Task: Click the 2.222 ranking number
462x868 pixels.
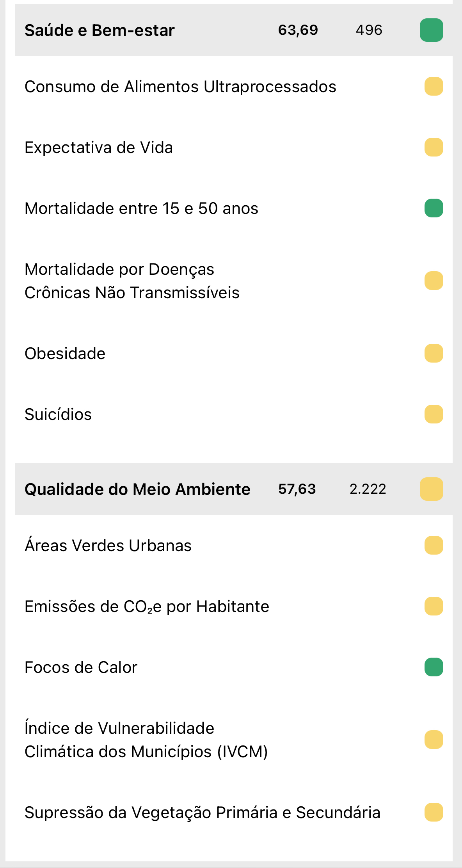Action: click(368, 489)
